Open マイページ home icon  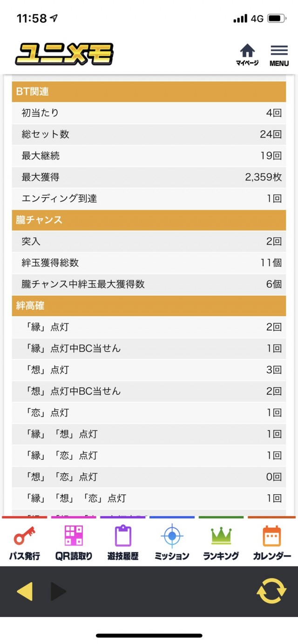[247, 55]
